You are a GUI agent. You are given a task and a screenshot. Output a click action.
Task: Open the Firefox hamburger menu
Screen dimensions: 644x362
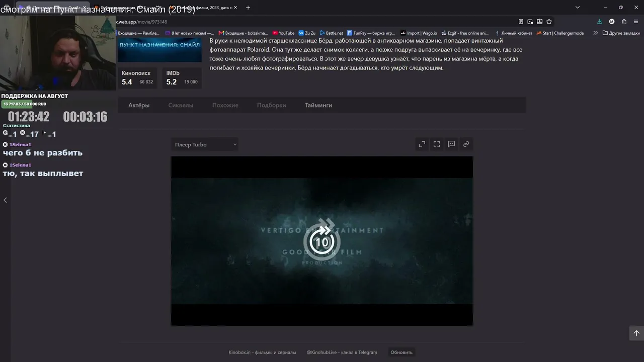tap(636, 22)
